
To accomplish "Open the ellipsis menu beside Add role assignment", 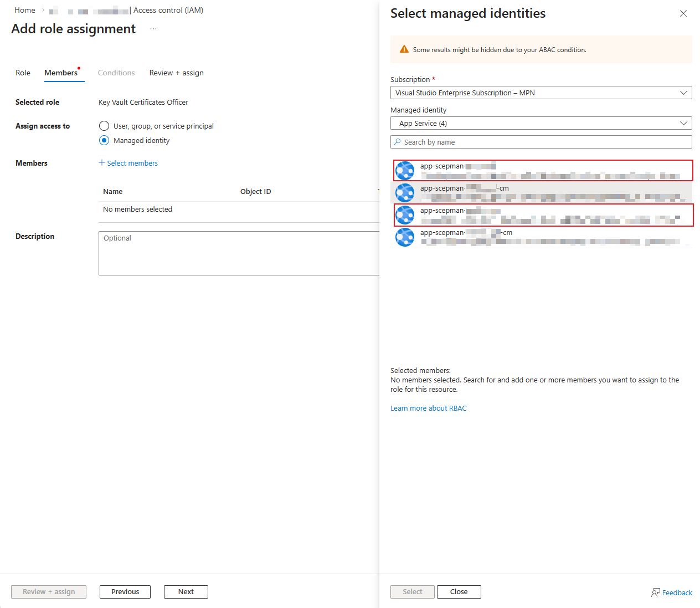I will coord(153,29).
